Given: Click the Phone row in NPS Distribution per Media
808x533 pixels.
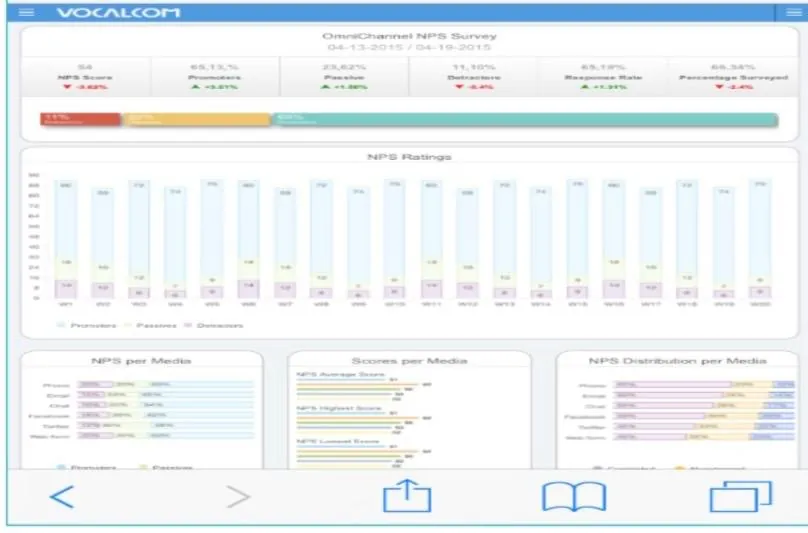Looking at the screenshot, I should pos(704,385).
